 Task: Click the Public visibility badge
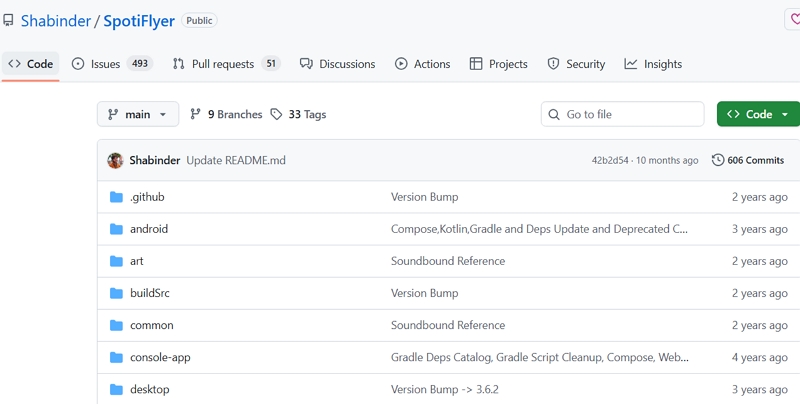(x=199, y=20)
